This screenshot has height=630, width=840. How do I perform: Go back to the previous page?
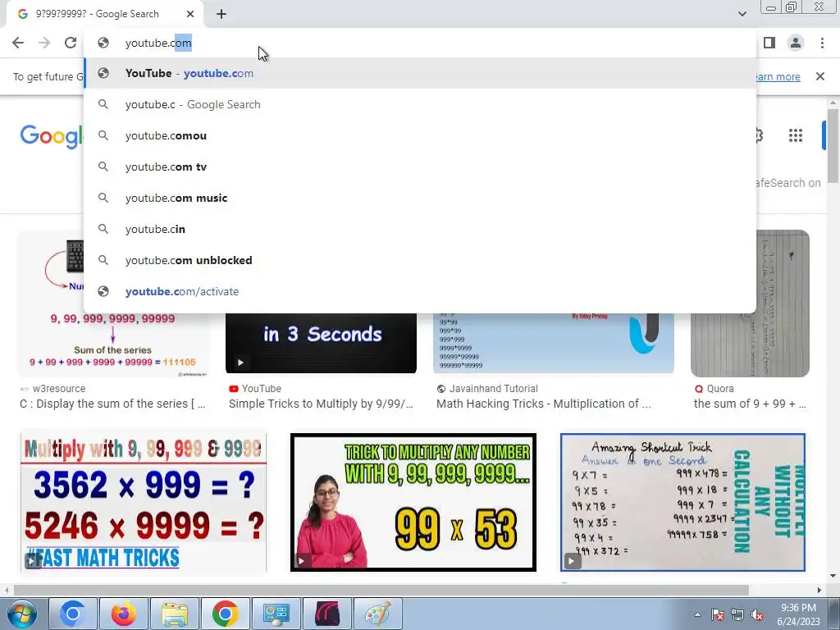point(18,43)
